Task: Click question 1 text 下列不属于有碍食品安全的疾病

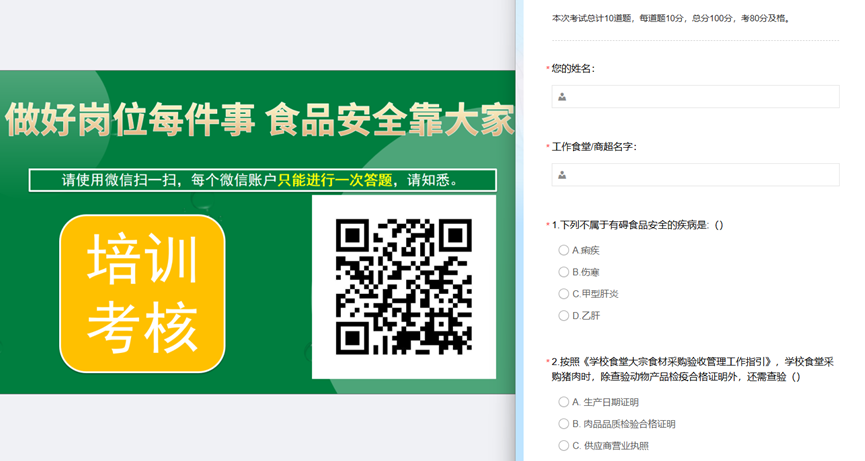Action: pyautogui.click(x=638, y=225)
